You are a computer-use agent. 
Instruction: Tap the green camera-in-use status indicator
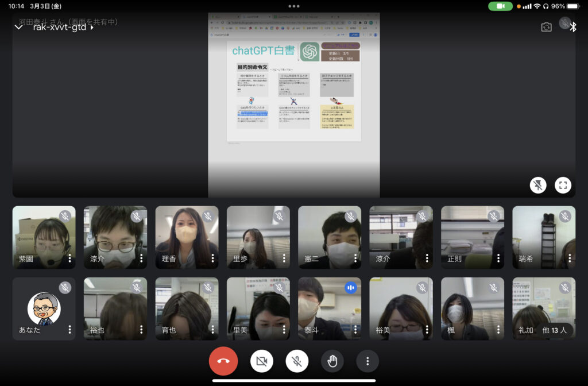(500, 6)
